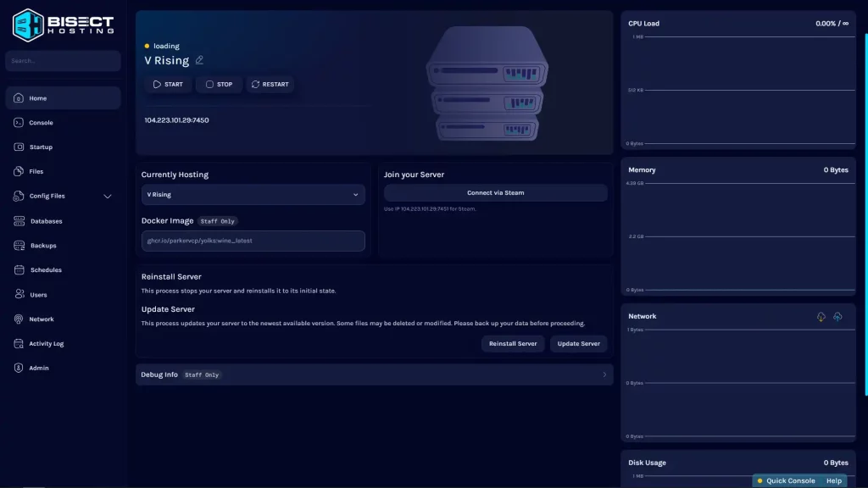The height and width of the screenshot is (488, 868).
Task: Open the Schedules calendar icon
Action: (19, 269)
